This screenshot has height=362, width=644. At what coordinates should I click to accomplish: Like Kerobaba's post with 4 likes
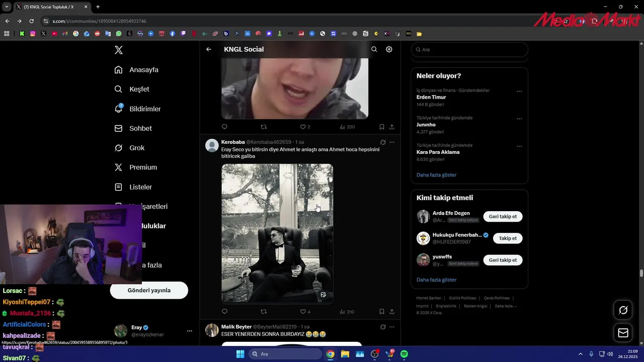coord(305,312)
